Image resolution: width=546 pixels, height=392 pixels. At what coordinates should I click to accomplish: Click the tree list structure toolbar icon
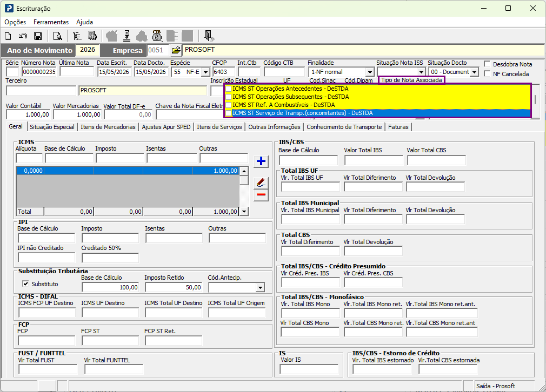(77, 36)
